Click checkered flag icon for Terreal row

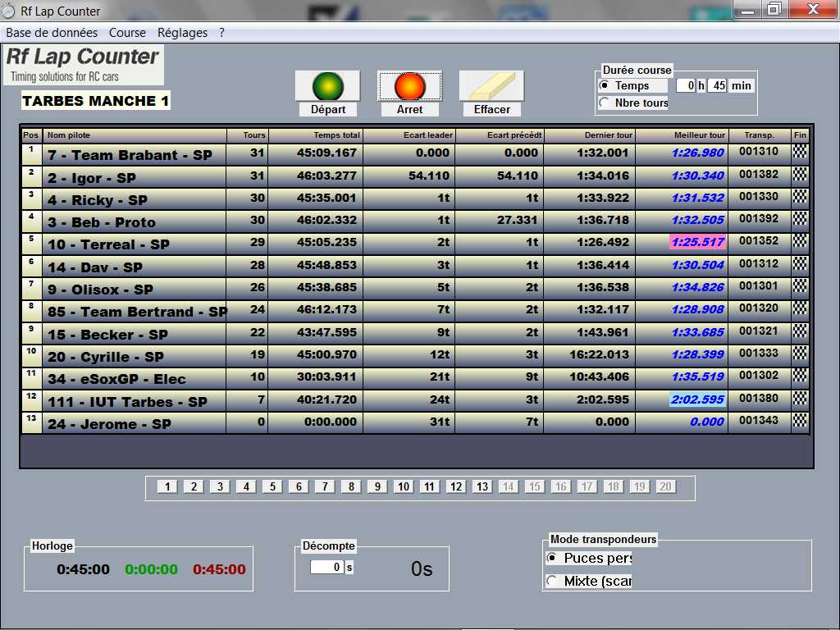click(800, 242)
